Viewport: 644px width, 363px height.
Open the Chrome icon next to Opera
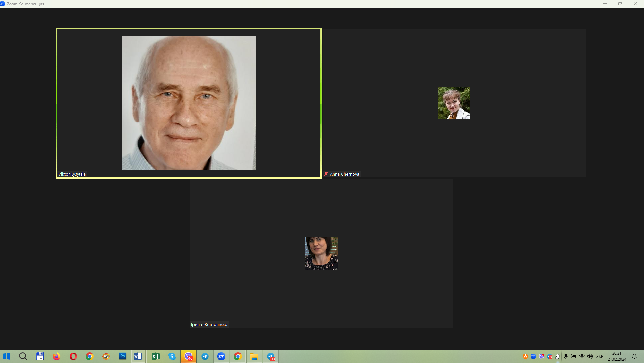coord(89,356)
